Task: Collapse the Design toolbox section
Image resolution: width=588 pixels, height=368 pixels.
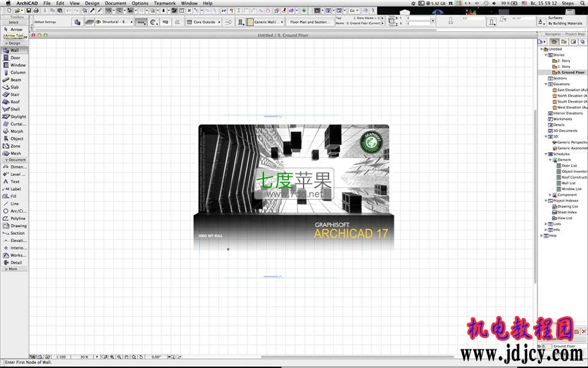Action: pos(6,43)
